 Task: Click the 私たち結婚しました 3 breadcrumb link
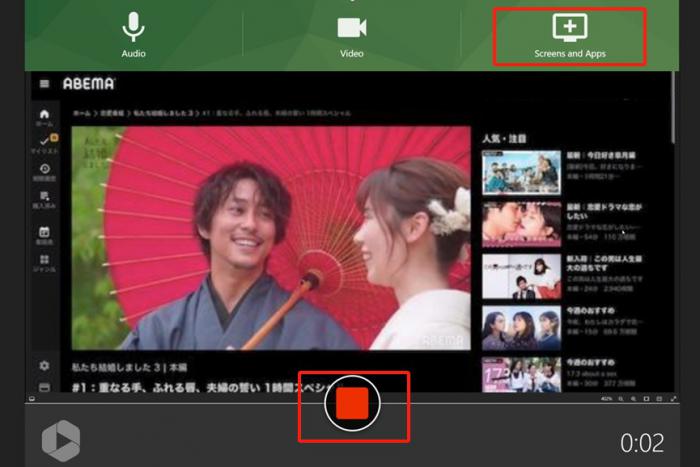[163, 113]
